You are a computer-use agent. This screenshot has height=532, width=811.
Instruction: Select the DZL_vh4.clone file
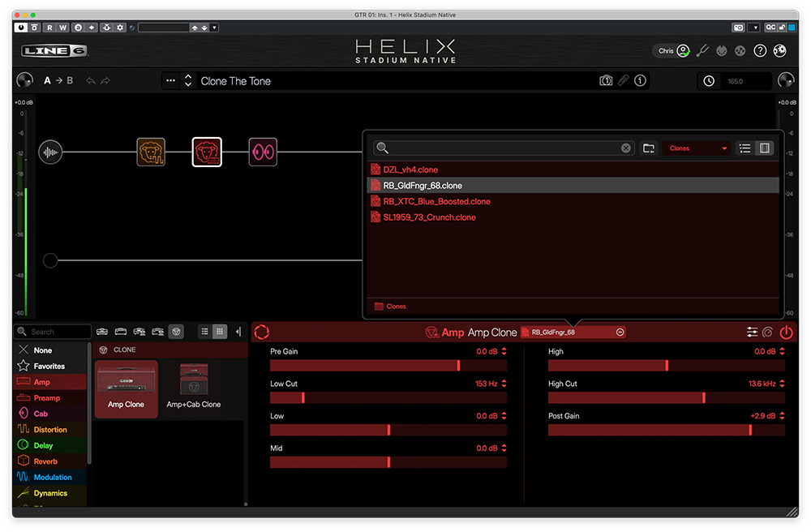coord(573,169)
